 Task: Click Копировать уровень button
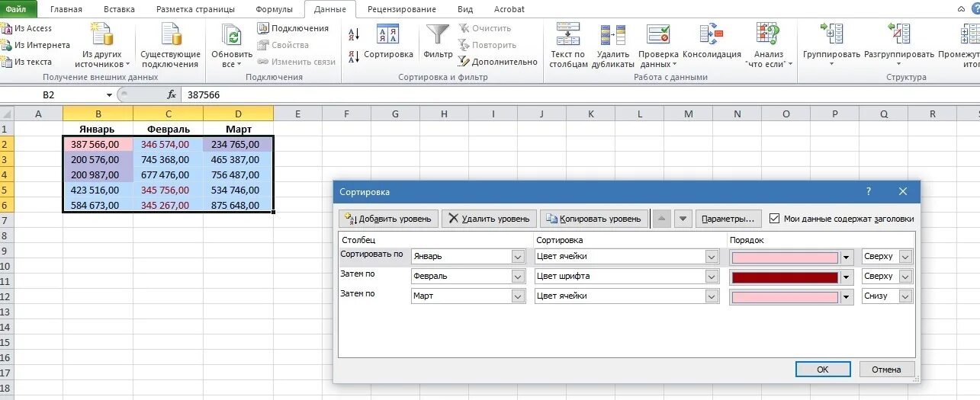594,219
